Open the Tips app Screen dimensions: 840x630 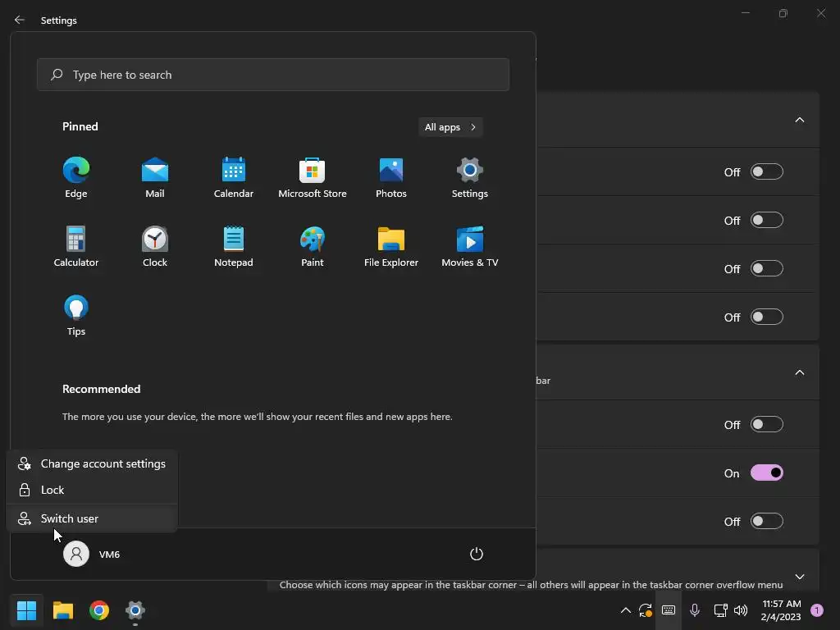tap(76, 316)
